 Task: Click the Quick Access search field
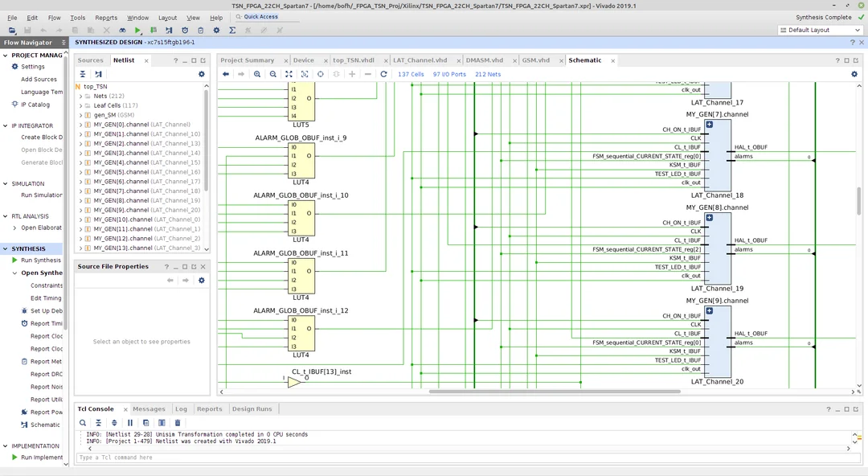tap(268, 17)
